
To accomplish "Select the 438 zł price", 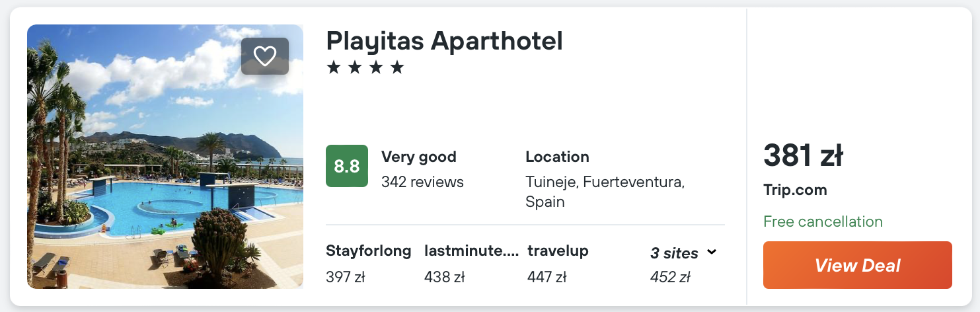I will click(443, 278).
